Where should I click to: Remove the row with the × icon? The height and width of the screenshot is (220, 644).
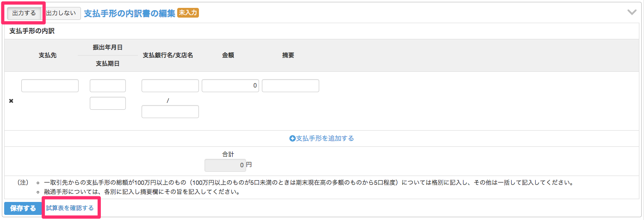click(11, 101)
